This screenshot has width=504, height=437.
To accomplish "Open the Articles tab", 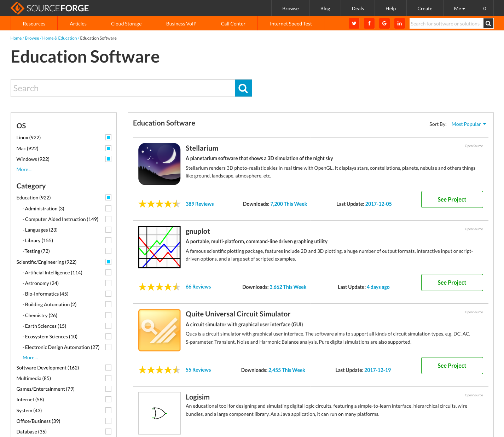I will tap(78, 24).
